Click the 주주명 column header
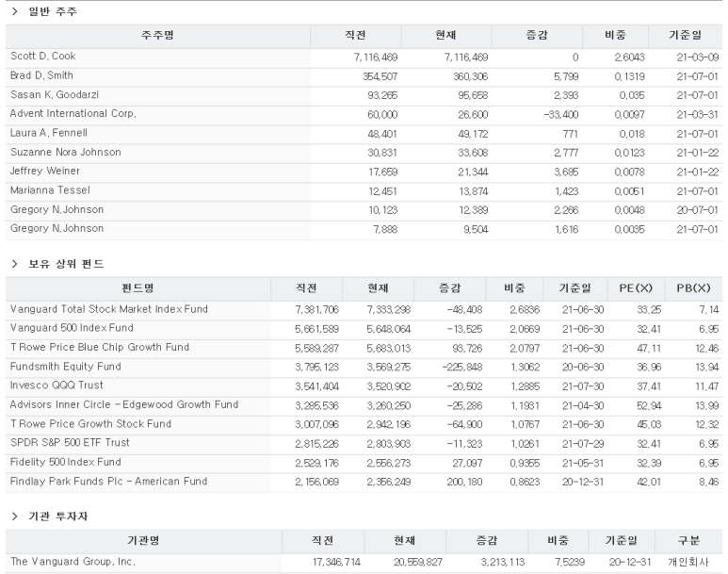Screen dimensions: 728x574 coord(158,36)
